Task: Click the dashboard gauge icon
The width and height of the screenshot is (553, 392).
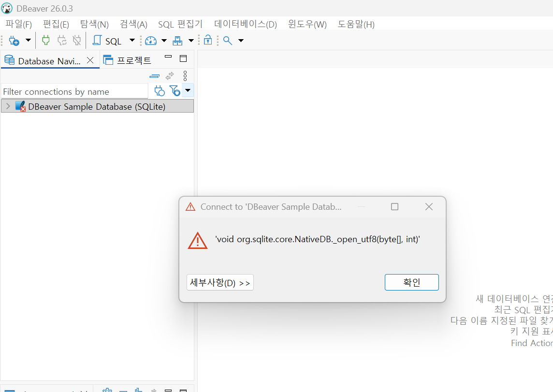Action: [151, 41]
